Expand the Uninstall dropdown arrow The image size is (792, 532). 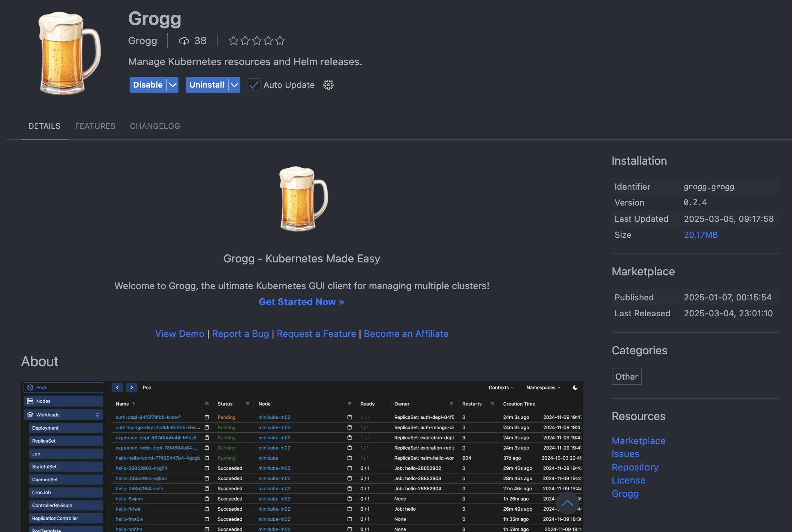click(x=235, y=85)
